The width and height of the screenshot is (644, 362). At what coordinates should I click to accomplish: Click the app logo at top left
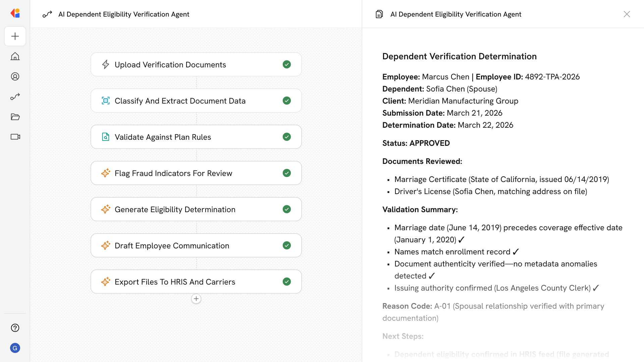15,13
